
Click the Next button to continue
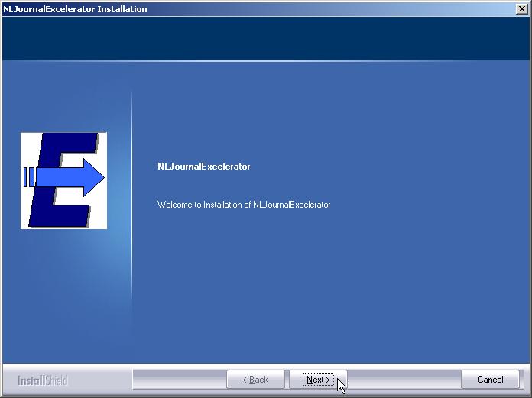[x=318, y=380]
